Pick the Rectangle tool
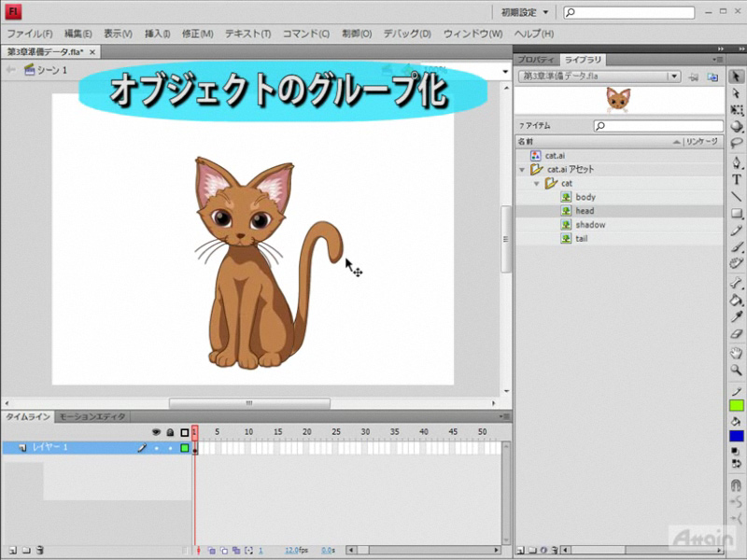This screenshot has width=747, height=560. tap(737, 214)
